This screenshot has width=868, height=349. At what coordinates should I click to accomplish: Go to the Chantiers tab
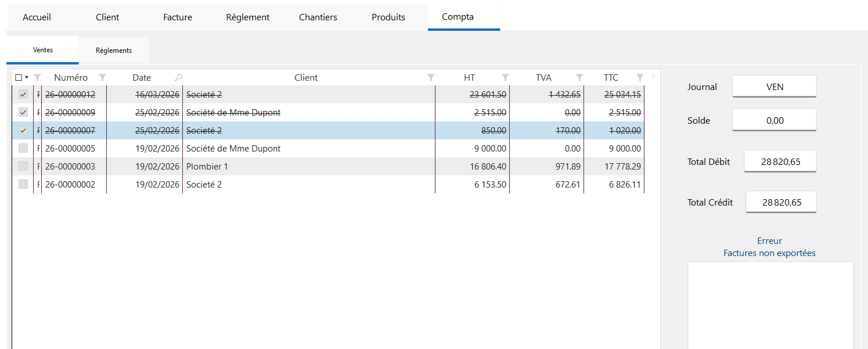(318, 17)
